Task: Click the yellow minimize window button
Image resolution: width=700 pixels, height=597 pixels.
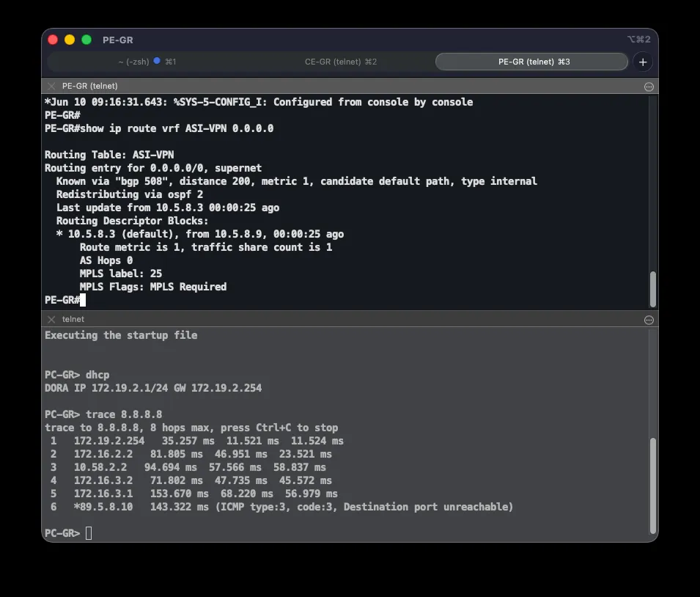Action: (70, 40)
